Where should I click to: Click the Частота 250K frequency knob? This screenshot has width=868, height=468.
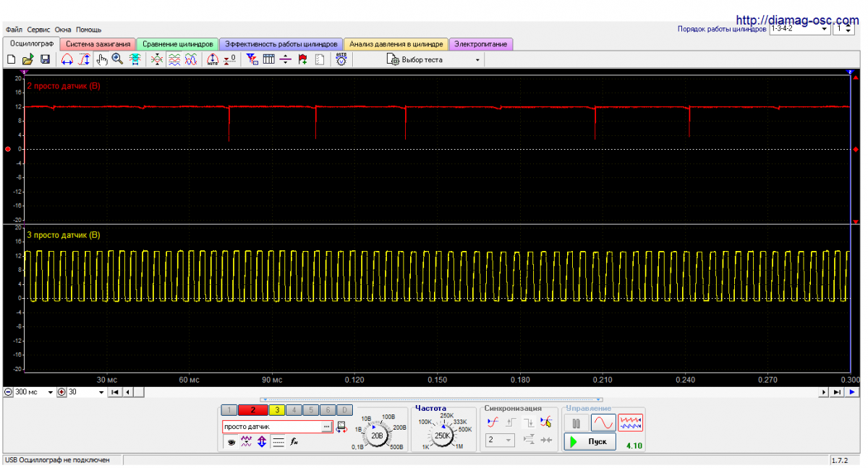[443, 435]
